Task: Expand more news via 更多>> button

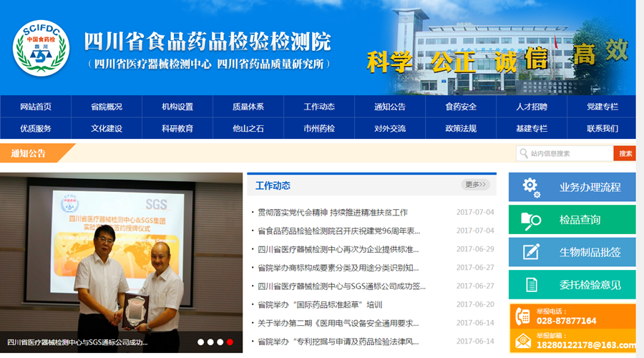Action: [475, 185]
